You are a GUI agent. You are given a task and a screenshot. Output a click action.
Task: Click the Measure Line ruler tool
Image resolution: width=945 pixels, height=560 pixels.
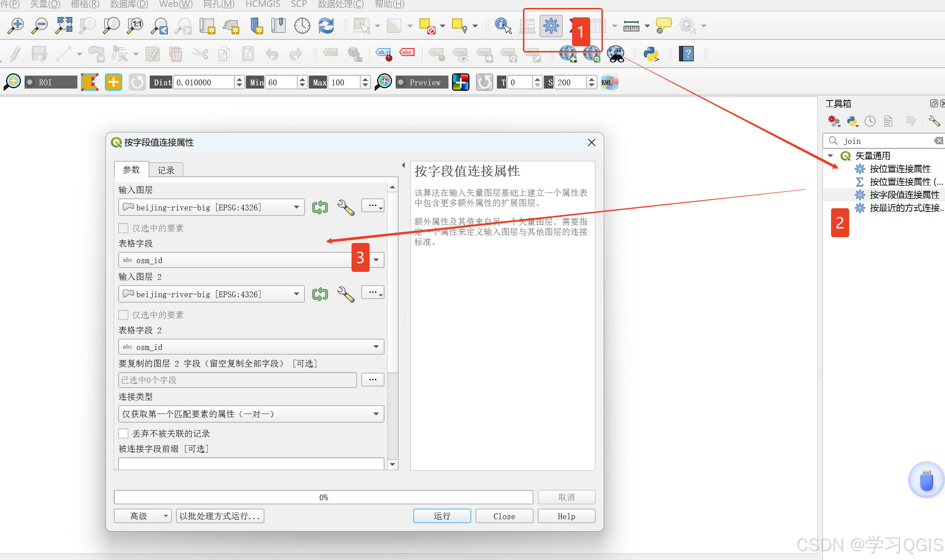click(631, 26)
